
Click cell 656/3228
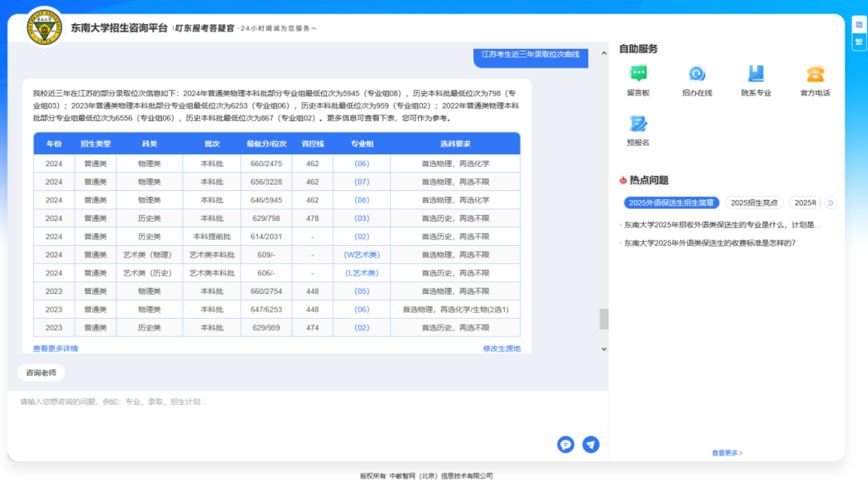(x=266, y=182)
